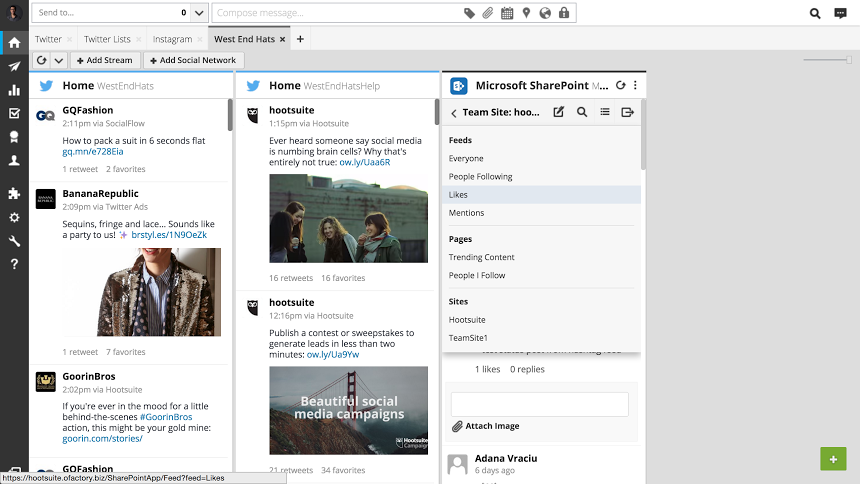Click the globe targeting icon
860x484 pixels.
545,13
